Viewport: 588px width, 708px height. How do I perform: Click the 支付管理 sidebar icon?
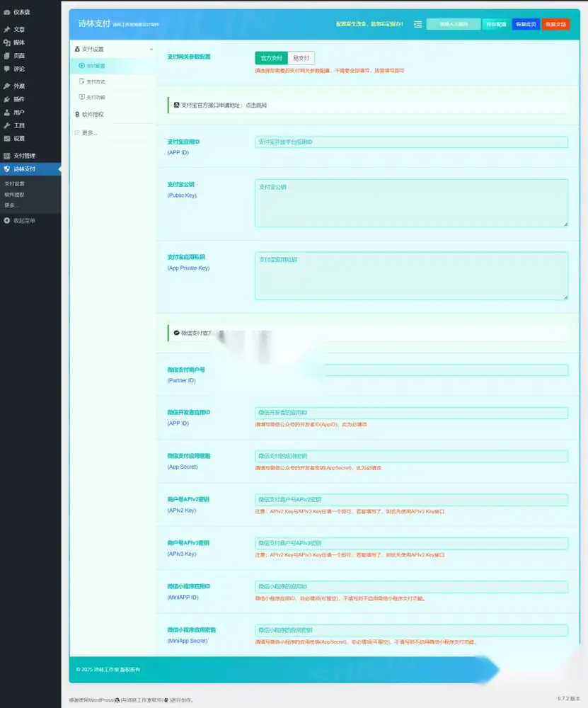click(x=7, y=156)
